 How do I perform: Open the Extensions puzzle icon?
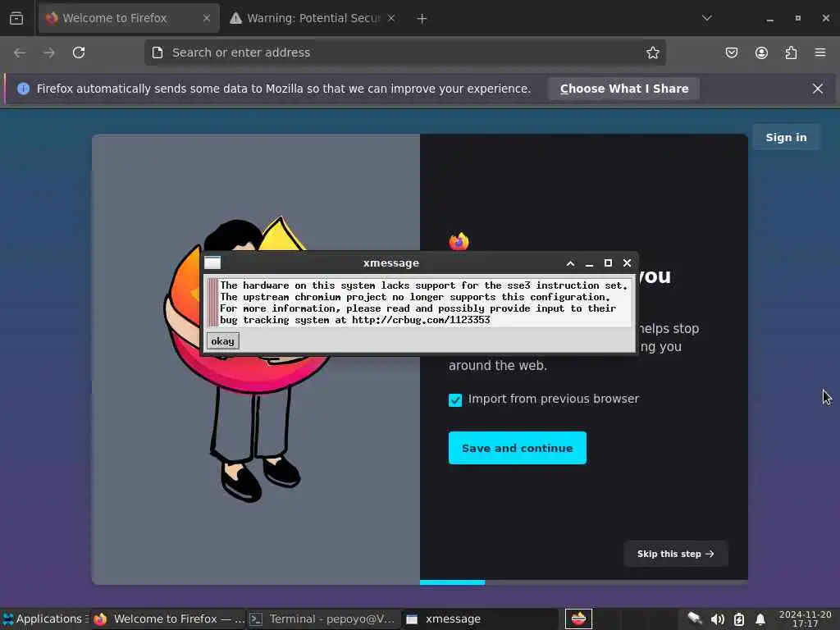(791, 52)
